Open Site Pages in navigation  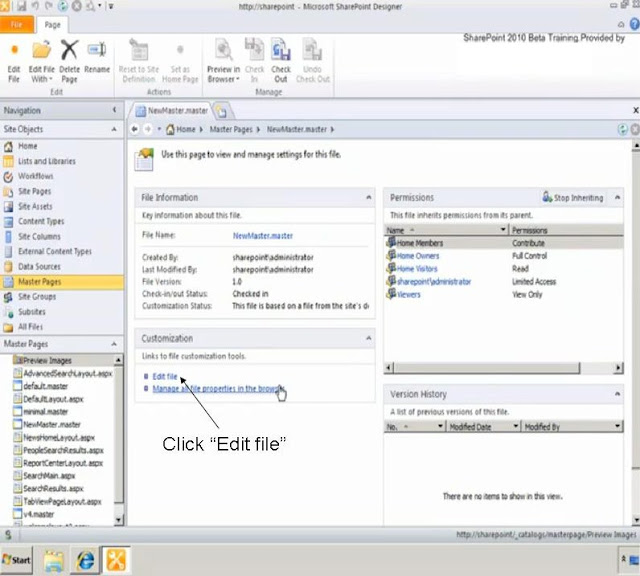tap(35, 191)
